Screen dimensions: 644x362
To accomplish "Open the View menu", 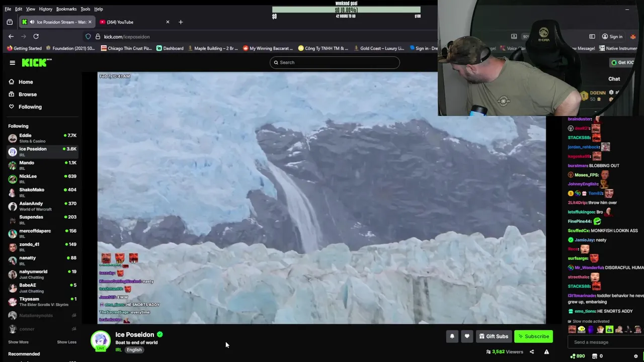I will pos(31,9).
